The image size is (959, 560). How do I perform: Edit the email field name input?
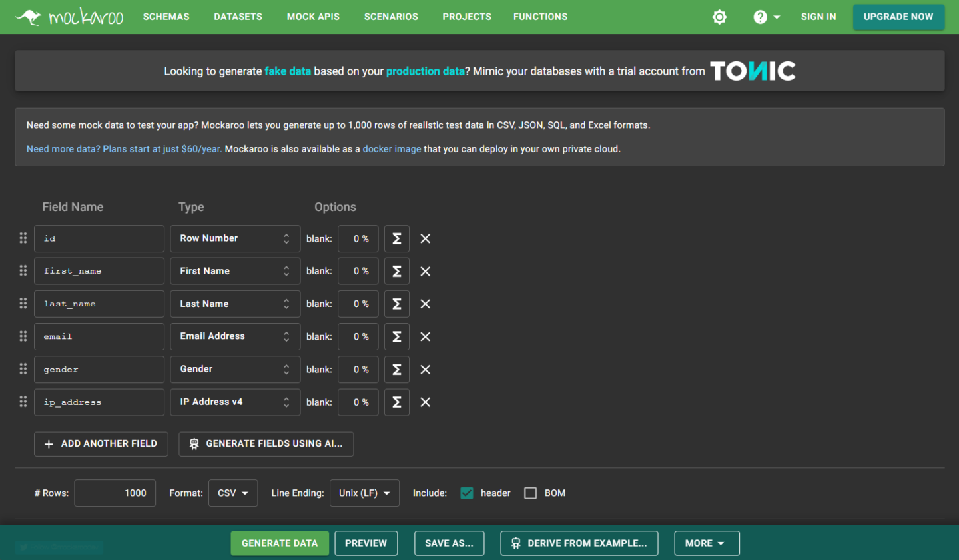(99, 336)
